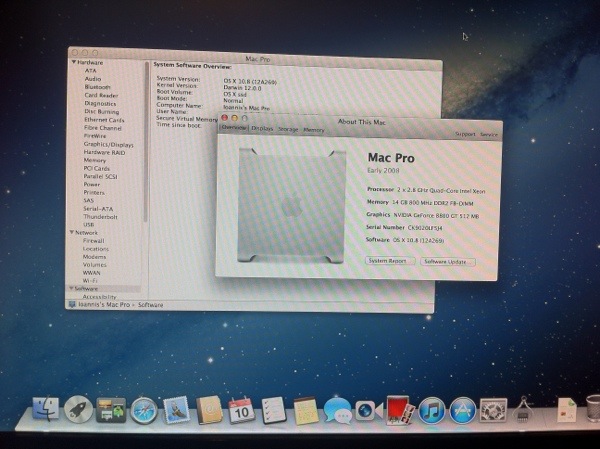Open the App Store dock icon
This screenshot has height=449, width=600.
(x=462, y=411)
